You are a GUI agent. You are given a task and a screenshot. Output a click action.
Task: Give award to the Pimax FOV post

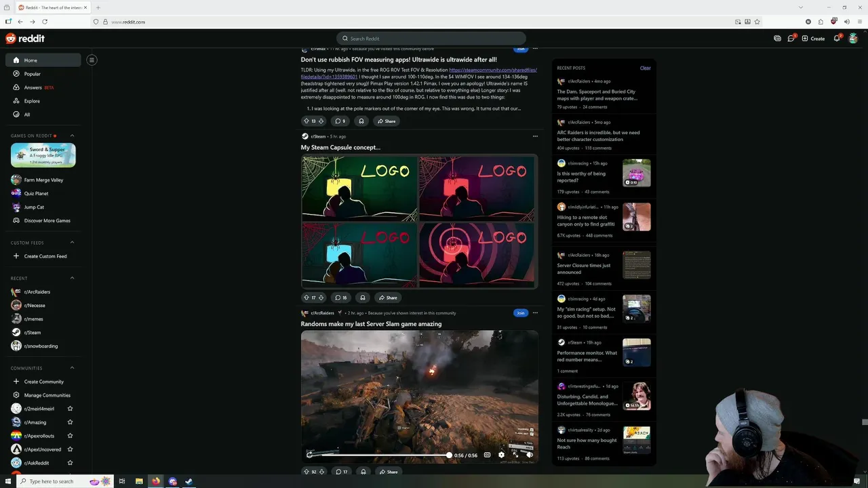click(361, 121)
